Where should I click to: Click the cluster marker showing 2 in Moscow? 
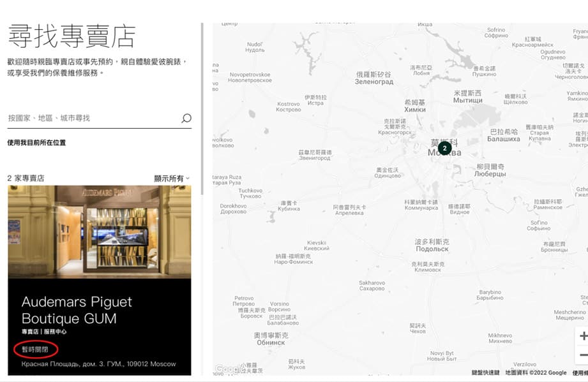445,148
